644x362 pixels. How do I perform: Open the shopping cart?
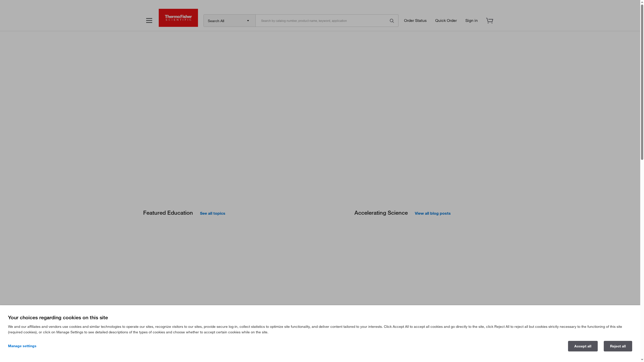(x=490, y=21)
